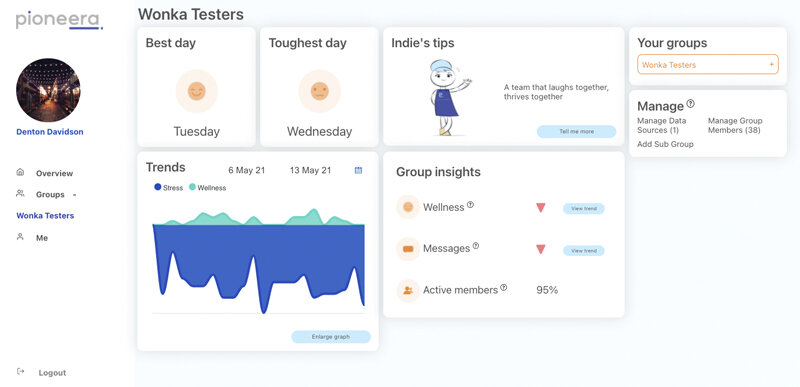Go to the Overview menu item

click(54, 173)
